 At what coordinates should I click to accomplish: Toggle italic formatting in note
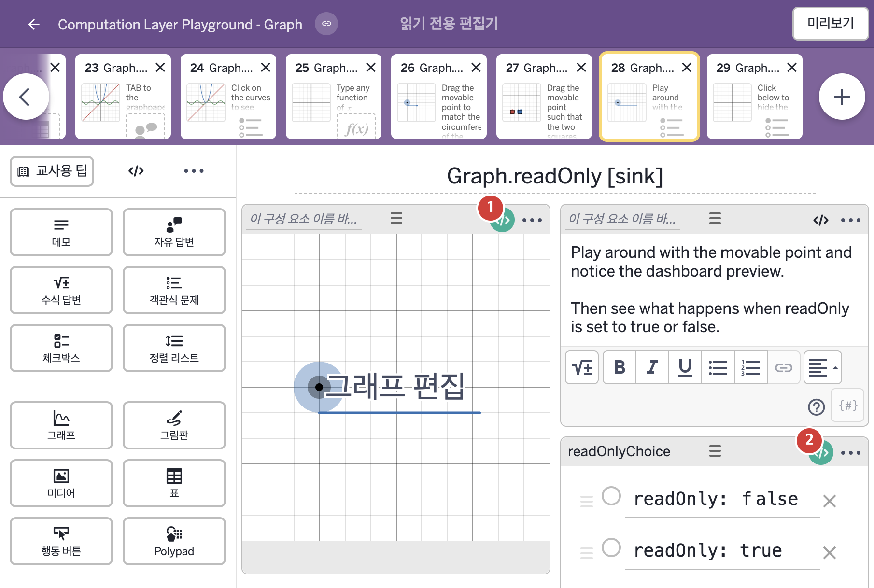click(x=652, y=367)
